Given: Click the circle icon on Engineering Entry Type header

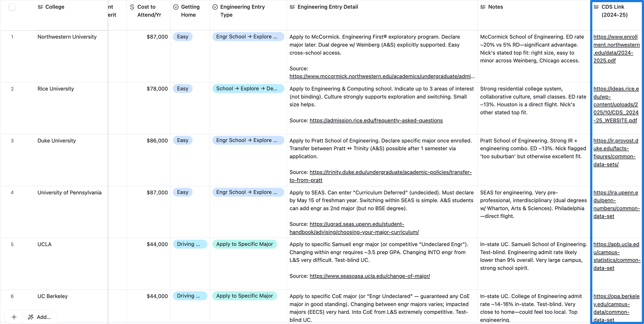Looking at the screenshot, I should pyautogui.click(x=215, y=7).
